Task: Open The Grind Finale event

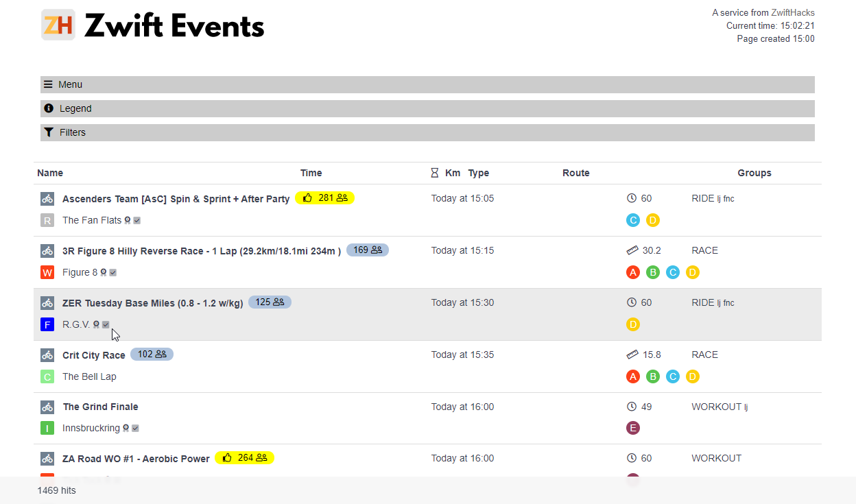Action: coord(101,407)
